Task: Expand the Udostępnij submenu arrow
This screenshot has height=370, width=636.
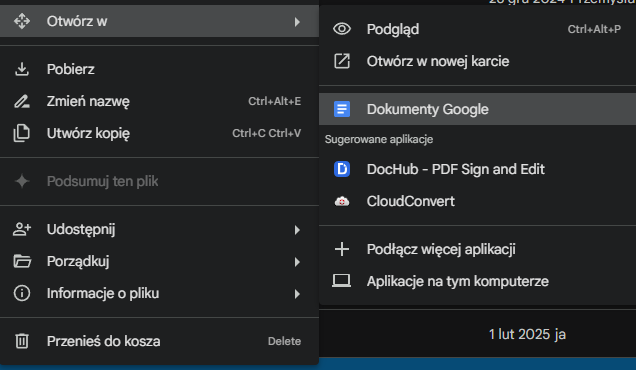Action: pos(297,230)
